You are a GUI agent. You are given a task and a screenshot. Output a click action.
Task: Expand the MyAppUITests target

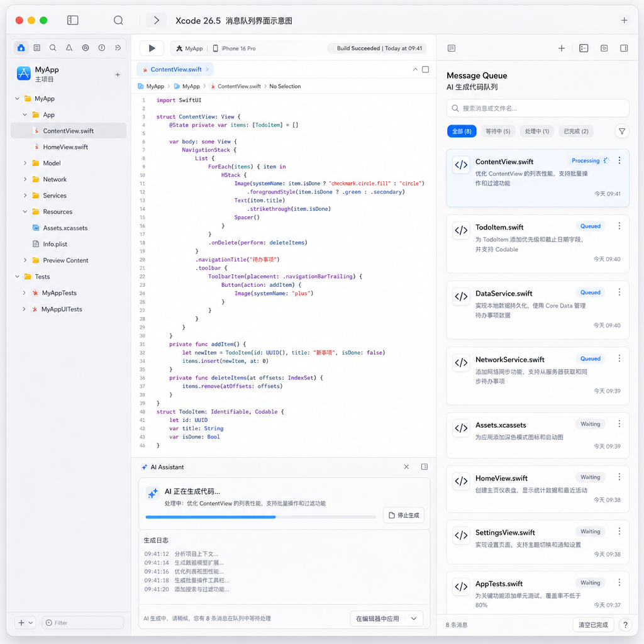tap(25, 309)
